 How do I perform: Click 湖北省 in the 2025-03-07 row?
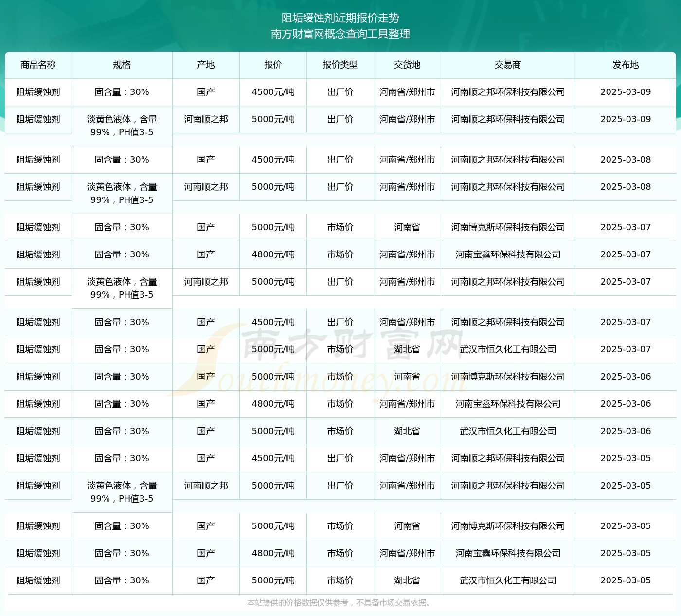tap(407, 349)
